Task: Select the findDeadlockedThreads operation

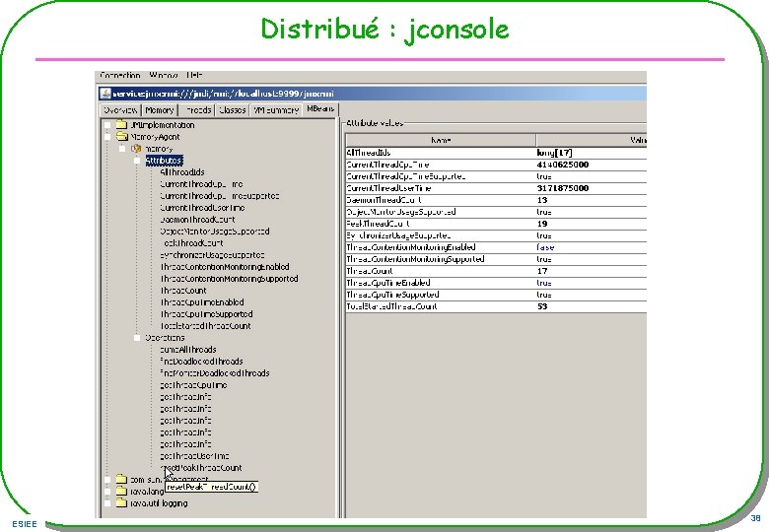Action: tap(201, 361)
